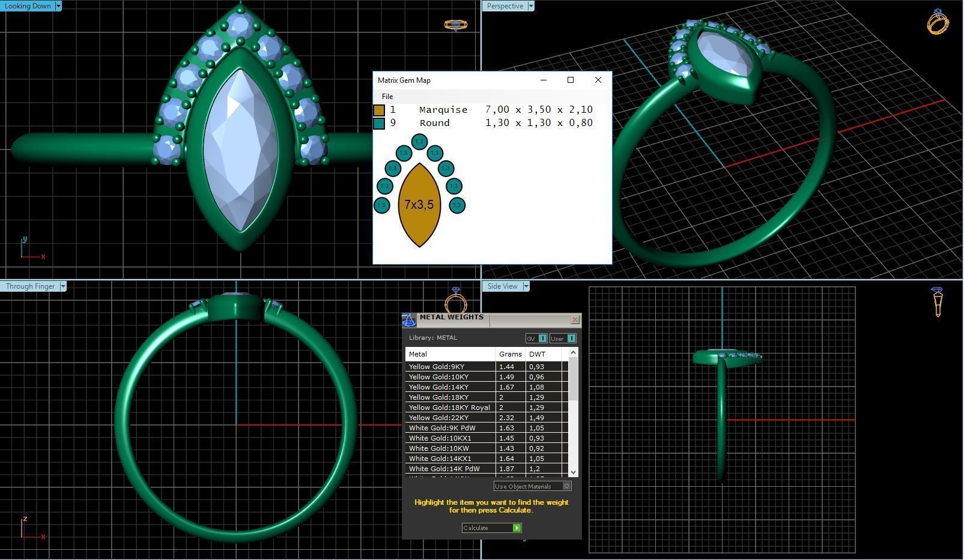
Task: Select the White Gold:10KX1 row
Action: [x=487, y=438]
